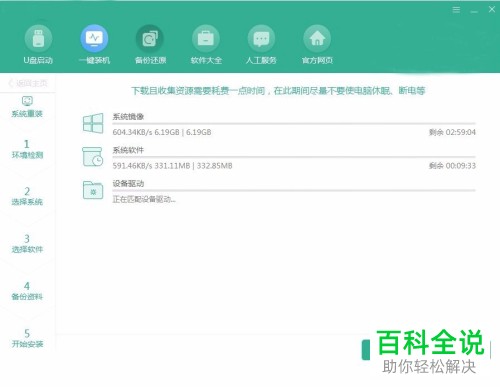500x387 pixels.
Task: Go to step 5 开始安装
Action: pyautogui.click(x=27, y=338)
